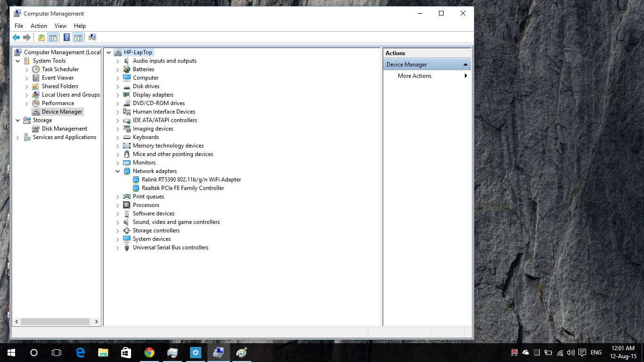The image size is (644, 362).
Task: Click the Audio inputs and outputs speaker icon
Action: (x=126, y=61)
